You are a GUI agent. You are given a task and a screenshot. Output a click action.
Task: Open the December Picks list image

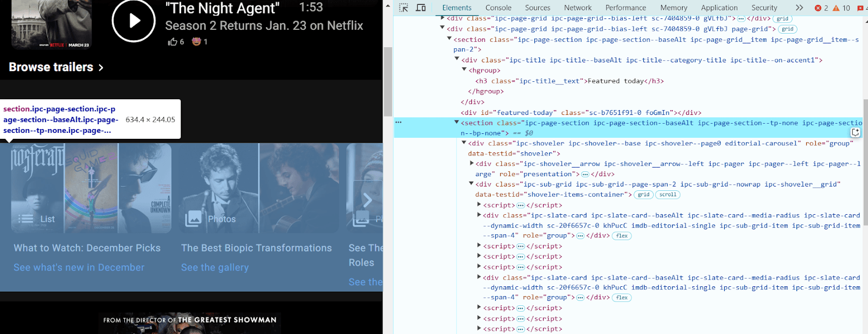pos(91,188)
